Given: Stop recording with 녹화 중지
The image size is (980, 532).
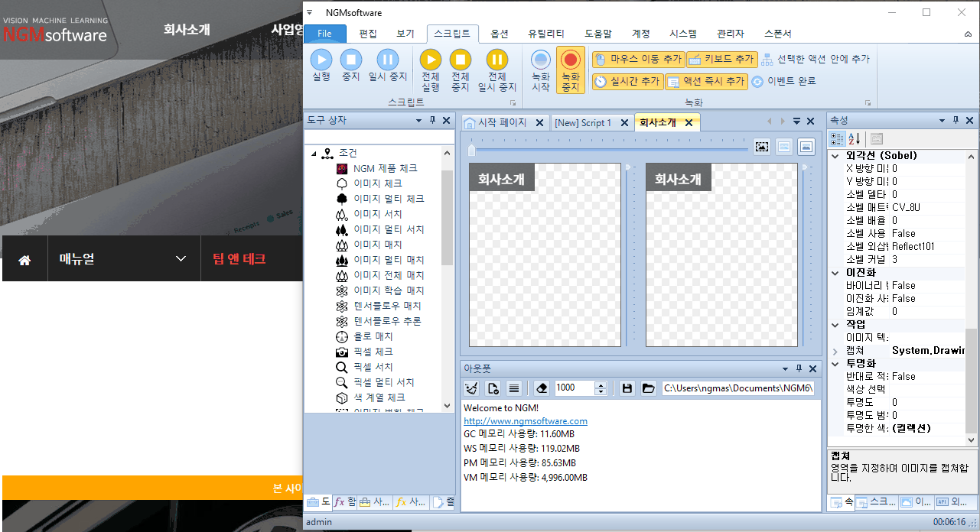Looking at the screenshot, I should (x=571, y=70).
